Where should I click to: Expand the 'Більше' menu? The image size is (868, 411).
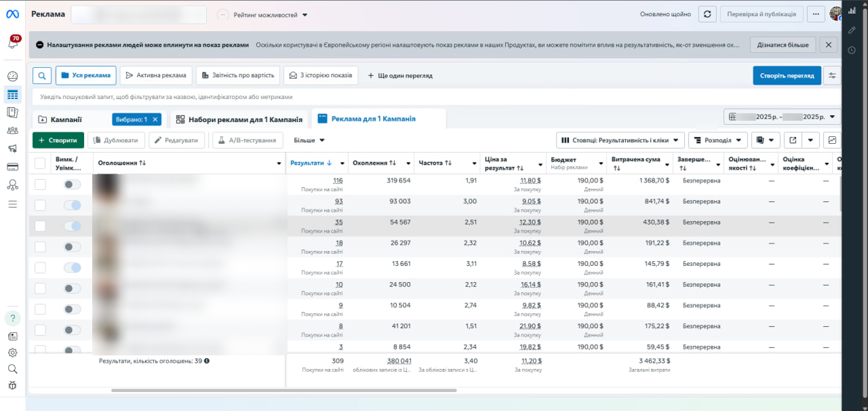[309, 140]
